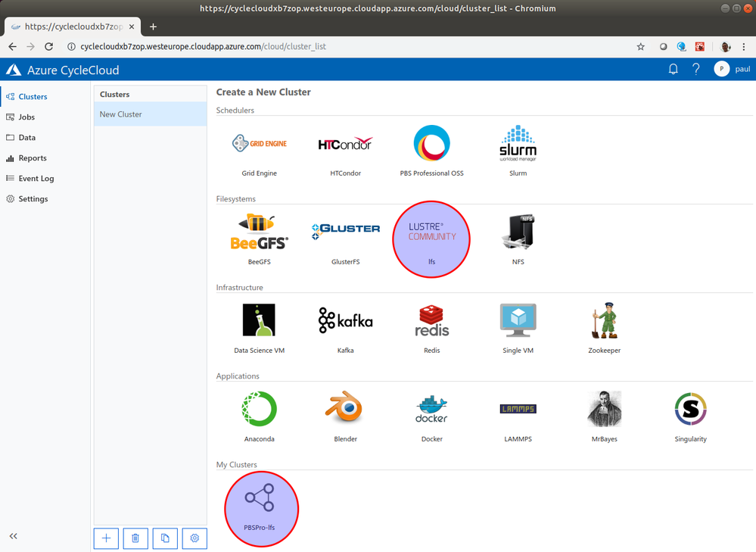Screen dimensions: 756x552
Task: Delete selected cluster with trash button
Action: [x=135, y=538]
